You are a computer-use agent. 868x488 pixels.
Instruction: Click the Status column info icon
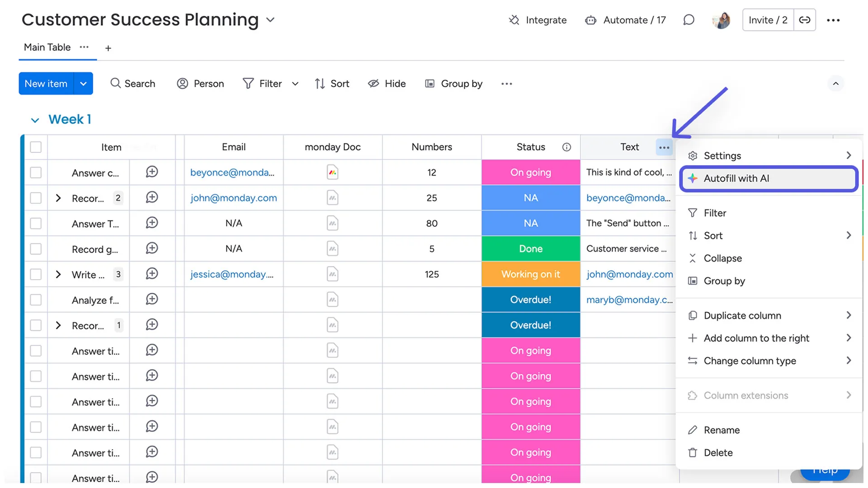coord(566,147)
